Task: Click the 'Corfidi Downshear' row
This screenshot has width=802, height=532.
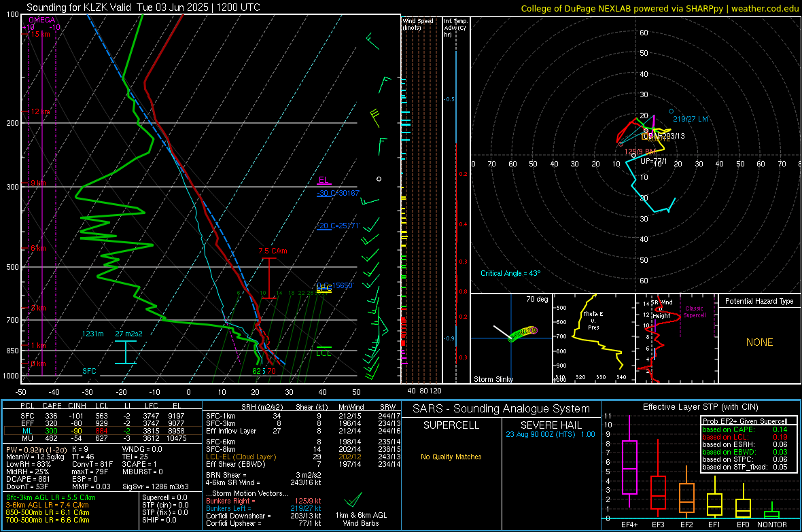Action: (264, 516)
